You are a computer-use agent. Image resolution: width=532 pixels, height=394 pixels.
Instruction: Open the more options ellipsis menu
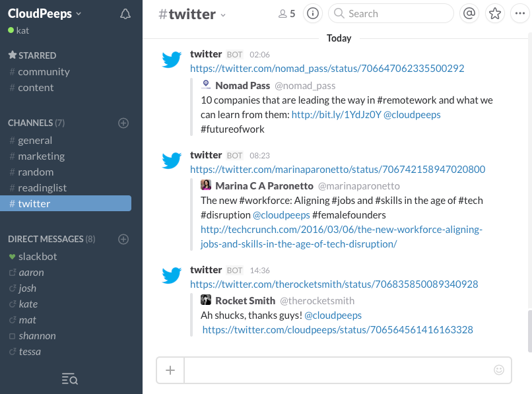(x=520, y=14)
